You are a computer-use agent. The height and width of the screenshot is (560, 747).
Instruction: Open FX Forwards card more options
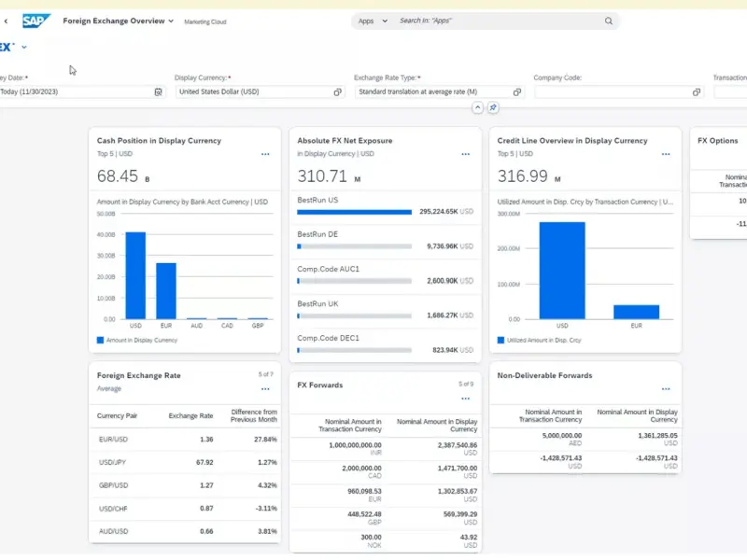tap(466, 399)
